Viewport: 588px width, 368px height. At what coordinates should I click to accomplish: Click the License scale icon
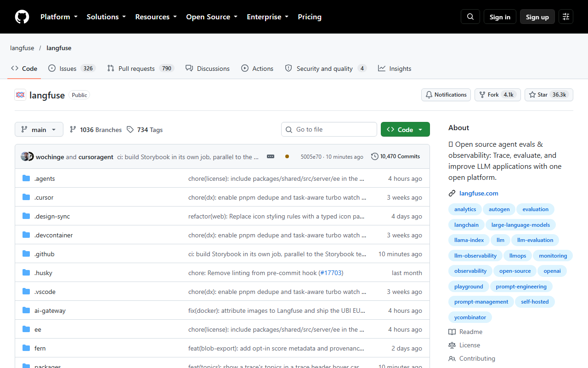pos(452,345)
